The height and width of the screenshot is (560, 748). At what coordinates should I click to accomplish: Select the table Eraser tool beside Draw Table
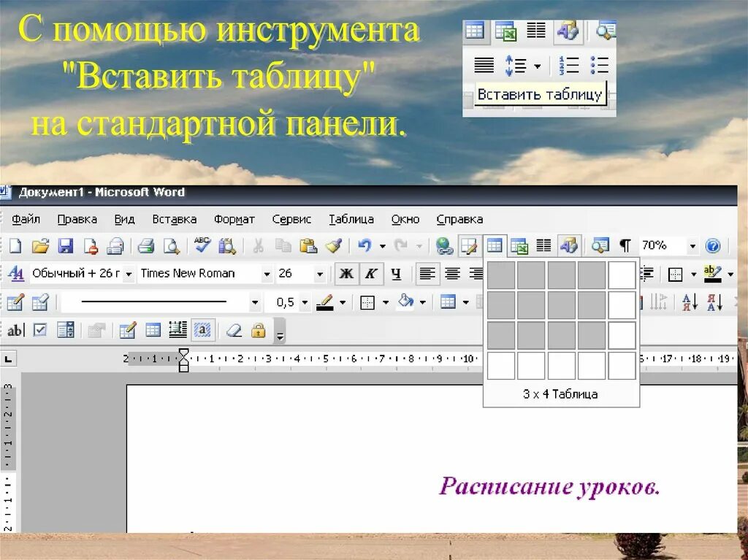tap(41, 302)
